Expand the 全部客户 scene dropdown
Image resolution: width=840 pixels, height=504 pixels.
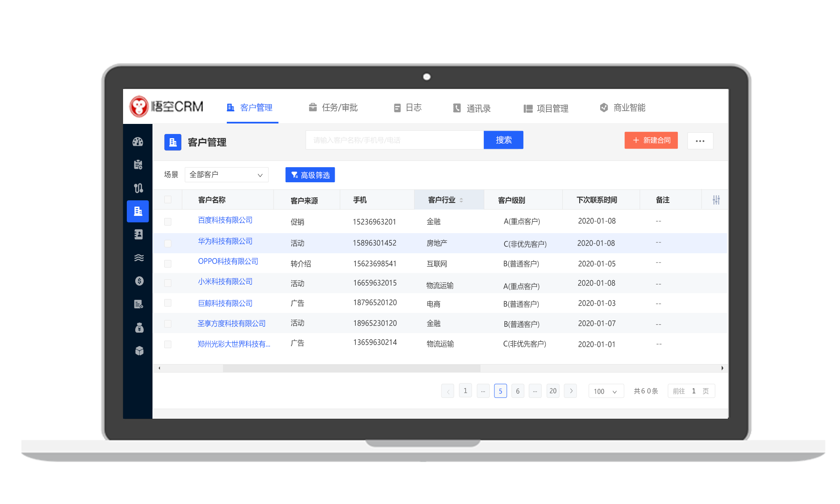click(x=226, y=175)
